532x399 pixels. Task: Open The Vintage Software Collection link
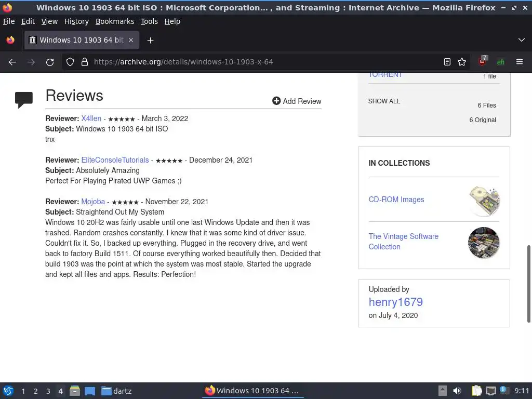click(403, 242)
